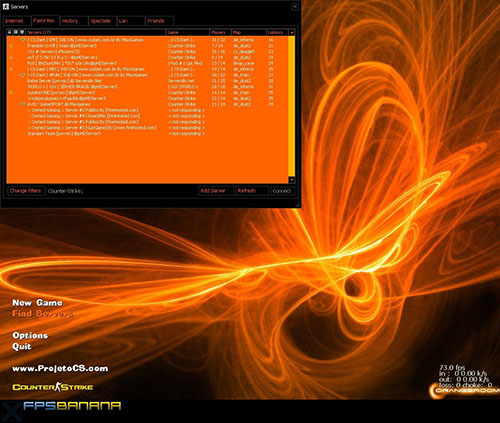Click Find Servers in the main menu
The width and height of the screenshot is (500, 423).
tap(43, 314)
